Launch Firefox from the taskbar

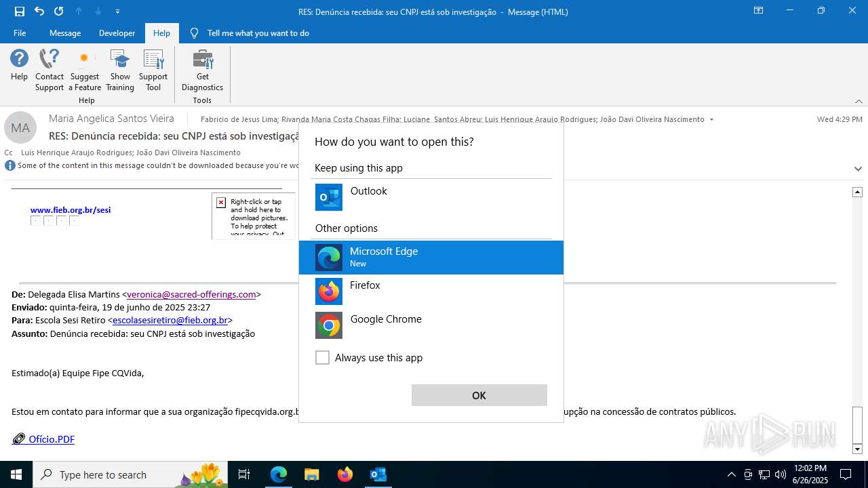tap(344, 474)
